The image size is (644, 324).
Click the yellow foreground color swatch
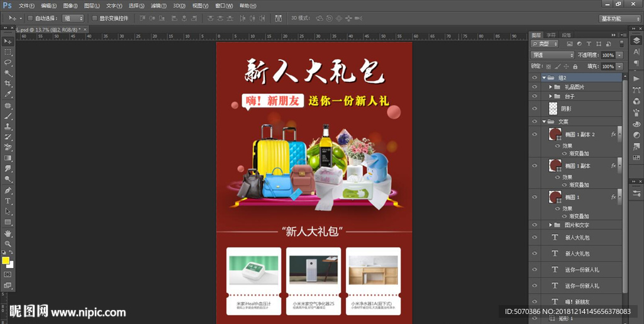click(x=6, y=260)
